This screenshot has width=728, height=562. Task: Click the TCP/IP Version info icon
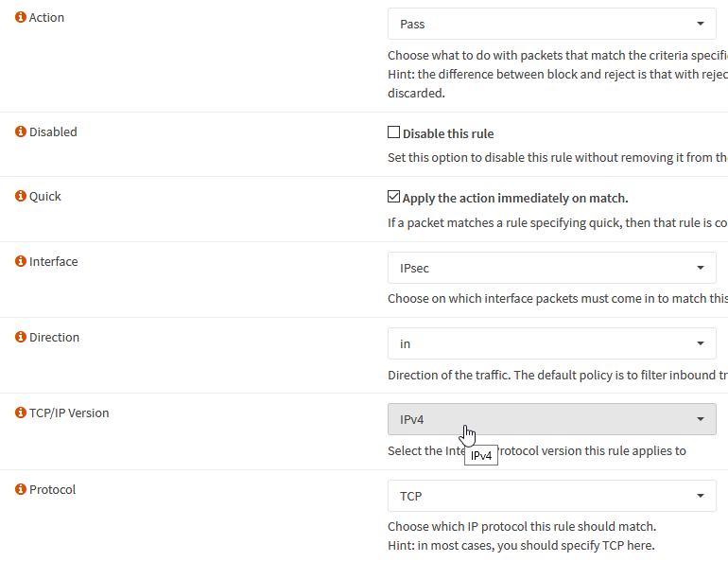coord(21,413)
